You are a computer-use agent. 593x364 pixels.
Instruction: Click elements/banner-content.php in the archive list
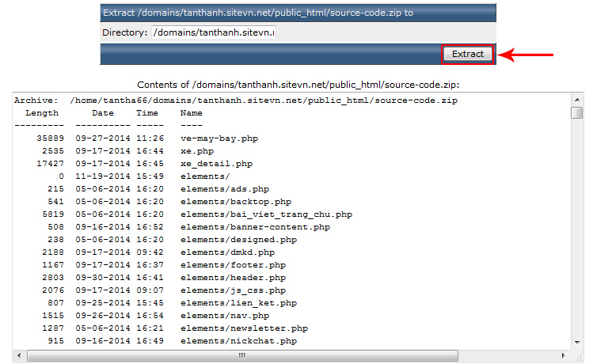(x=255, y=227)
